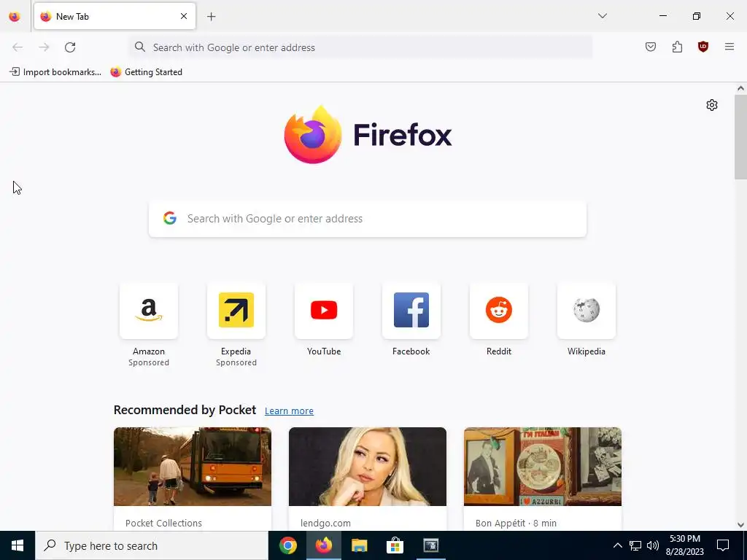
Task: Open the Getting Started bookmark
Action: coord(146,72)
